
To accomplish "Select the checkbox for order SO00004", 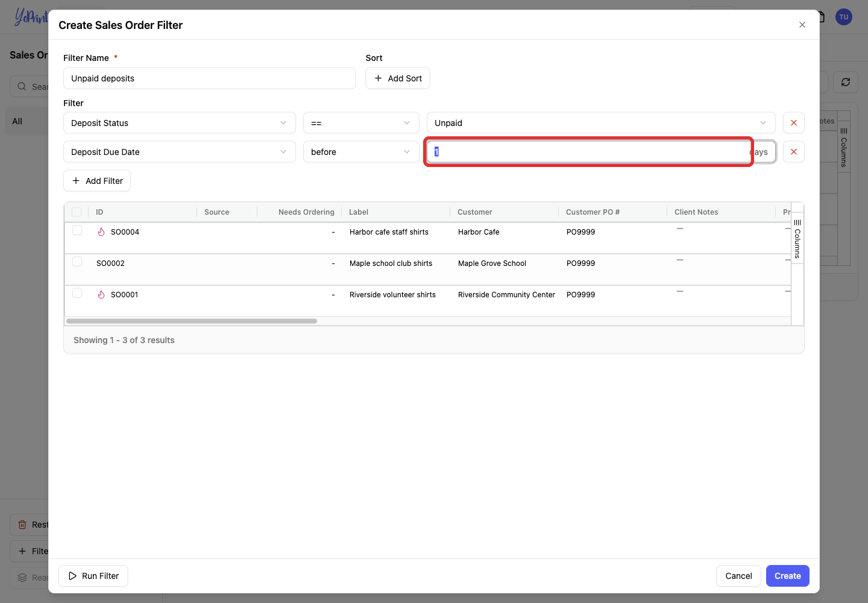I will coord(77,230).
